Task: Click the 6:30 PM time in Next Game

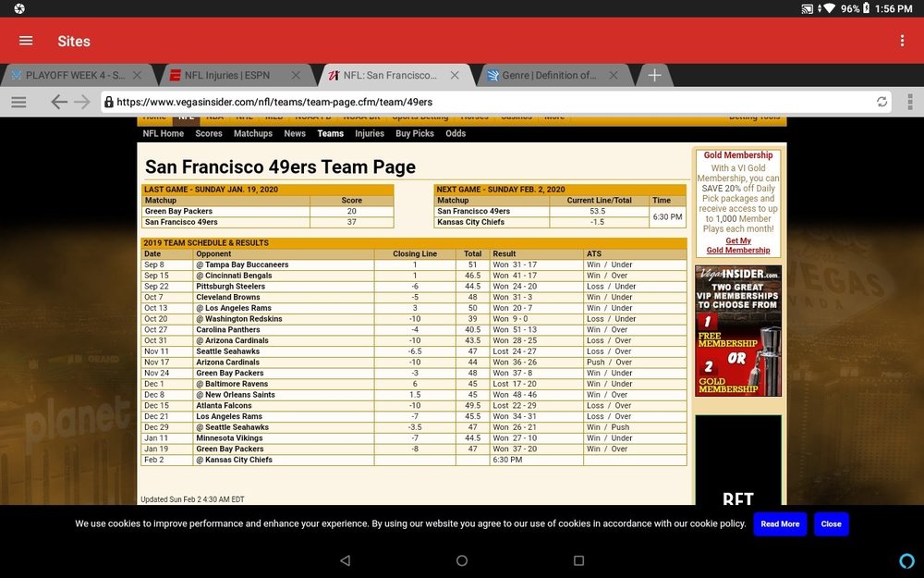Action: tap(667, 217)
